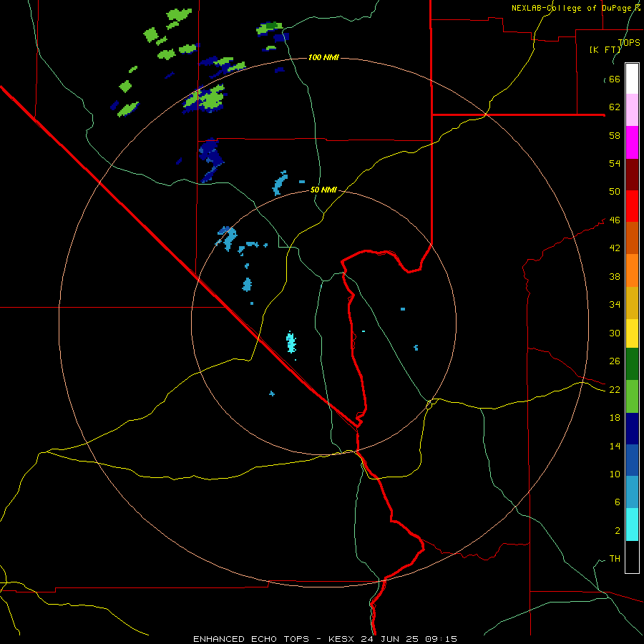The image size is (644, 644).
Task: Click the legend value "18"
Action: [x=615, y=418]
